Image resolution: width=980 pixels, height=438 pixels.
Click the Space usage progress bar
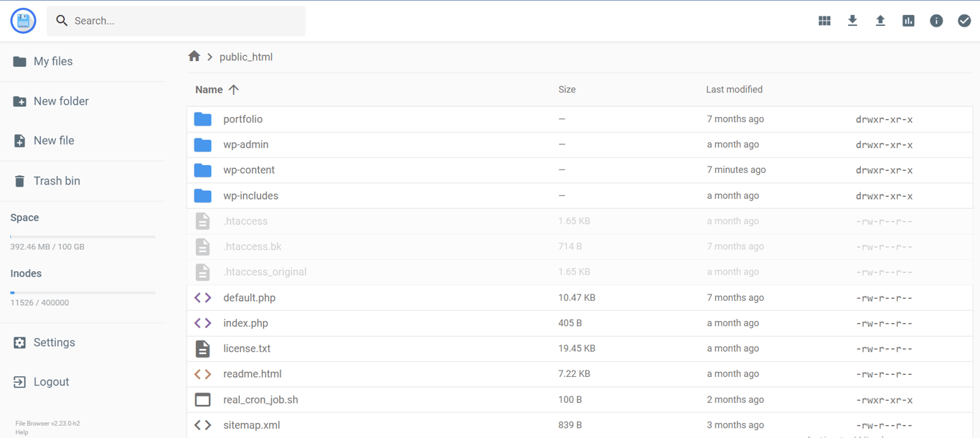click(82, 235)
